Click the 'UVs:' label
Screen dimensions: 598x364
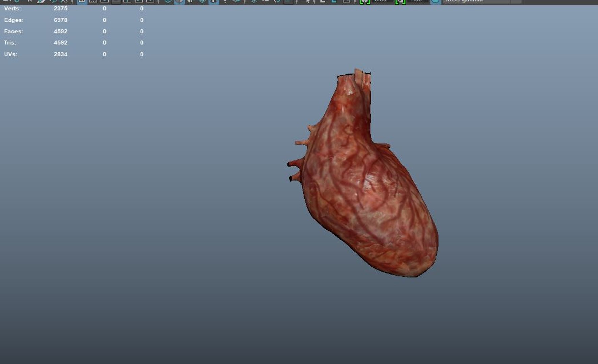[x=11, y=54]
